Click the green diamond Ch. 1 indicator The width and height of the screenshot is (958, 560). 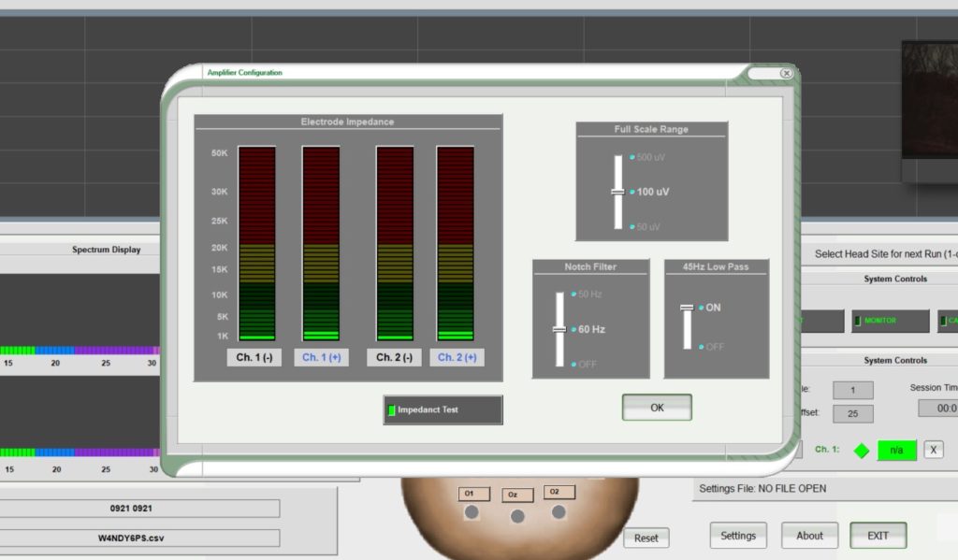coord(862,450)
